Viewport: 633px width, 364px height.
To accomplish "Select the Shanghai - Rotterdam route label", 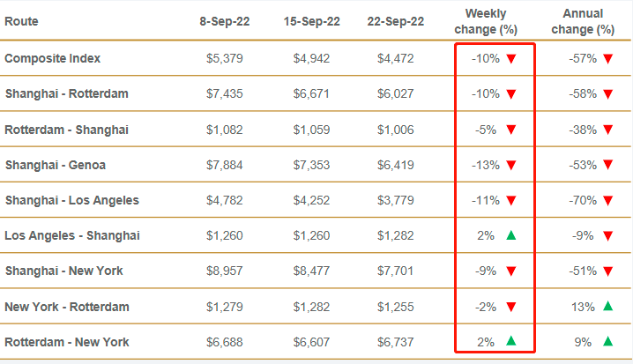I will [67, 93].
